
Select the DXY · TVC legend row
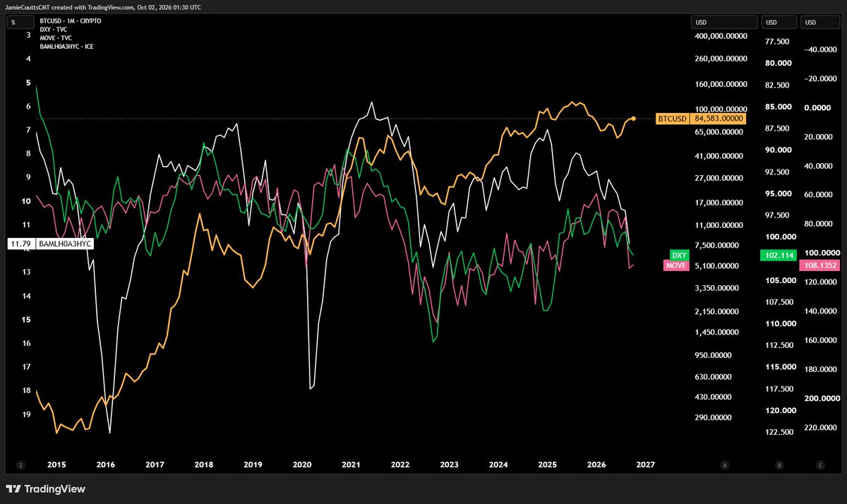pyautogui.click(x=54, y=30)
